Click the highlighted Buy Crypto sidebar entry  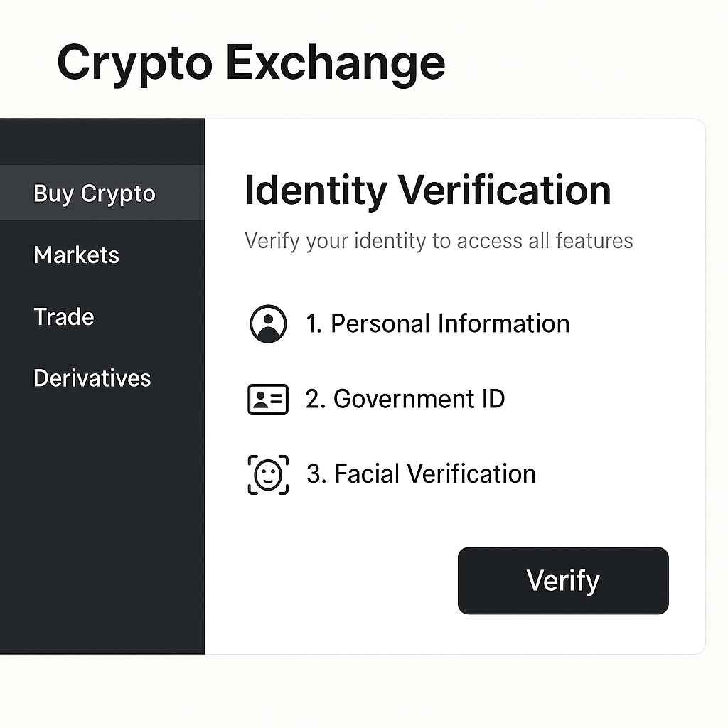[x=93, y=193]
